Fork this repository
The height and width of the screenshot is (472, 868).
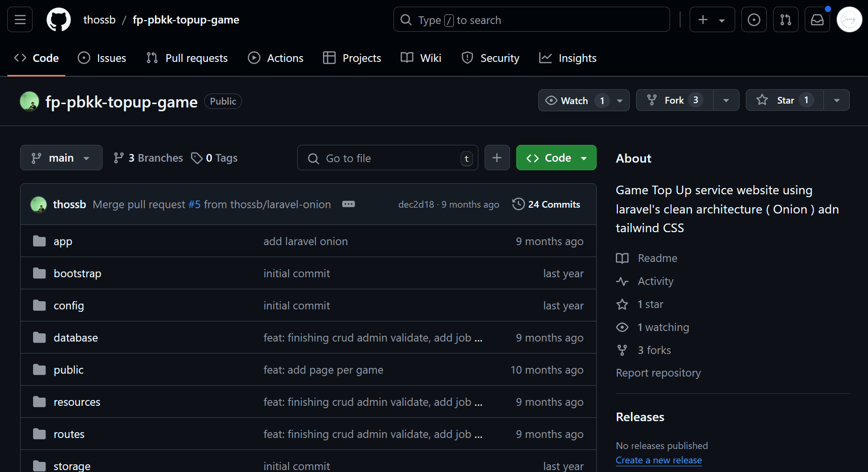tap(675, 100)
